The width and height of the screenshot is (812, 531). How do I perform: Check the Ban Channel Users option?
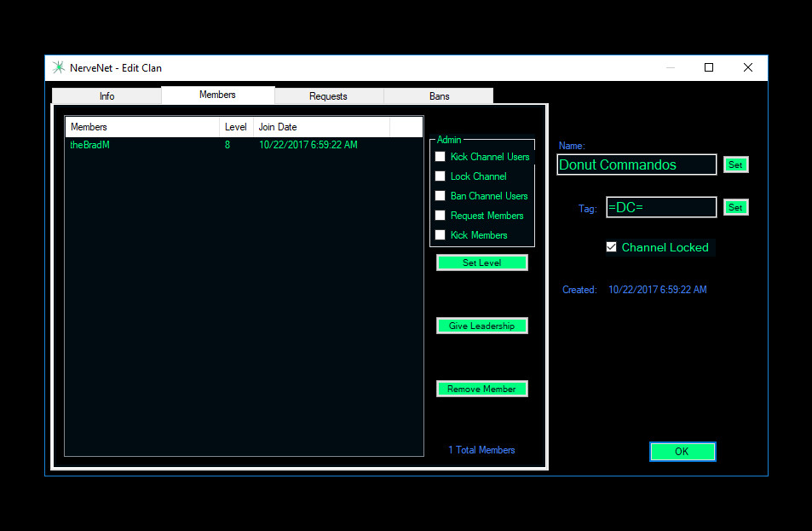441,196
